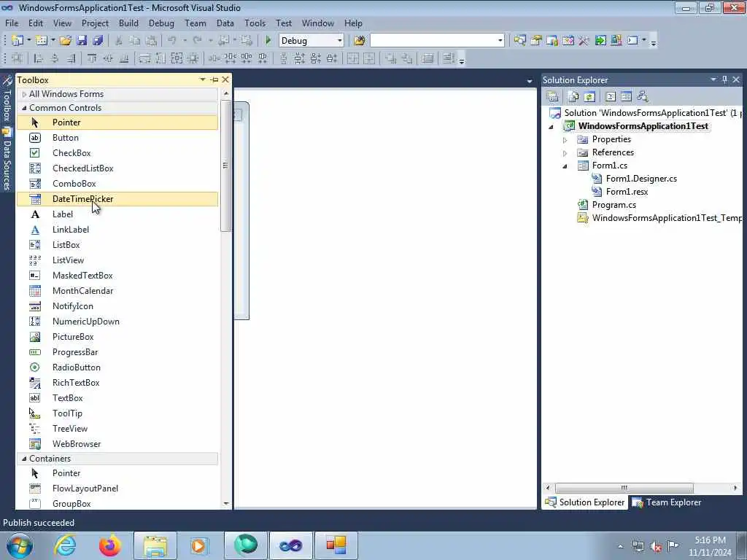Click the Command Window toolbar icon

(x=632, y=41)
